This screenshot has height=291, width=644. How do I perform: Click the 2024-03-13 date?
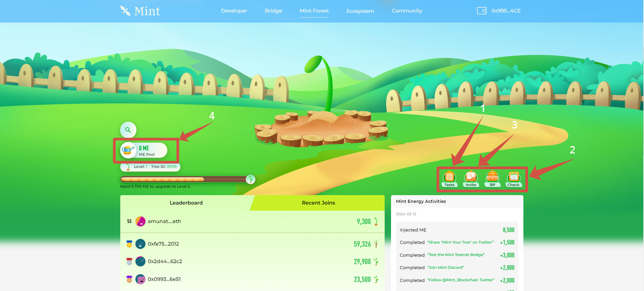(x=406, y=214)
